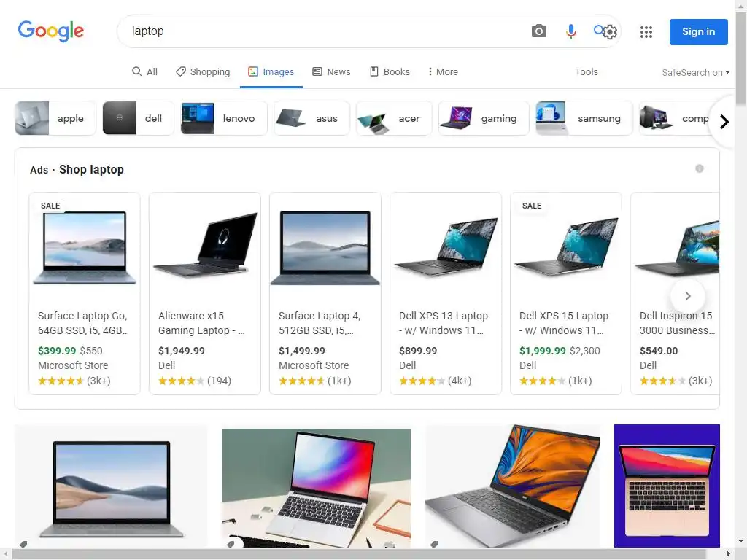
Task: Click the magnifier search button icon
Action: tap(600, 31)
